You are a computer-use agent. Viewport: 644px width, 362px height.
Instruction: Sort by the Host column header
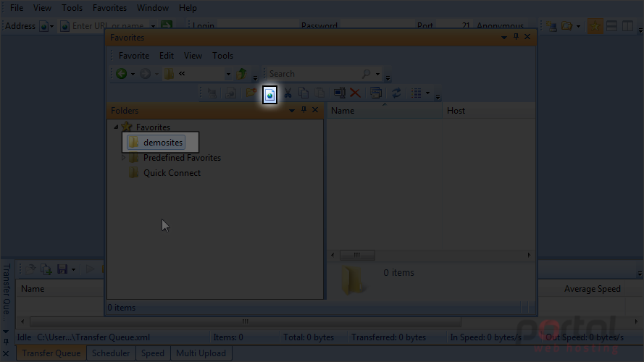click(489, 110)
